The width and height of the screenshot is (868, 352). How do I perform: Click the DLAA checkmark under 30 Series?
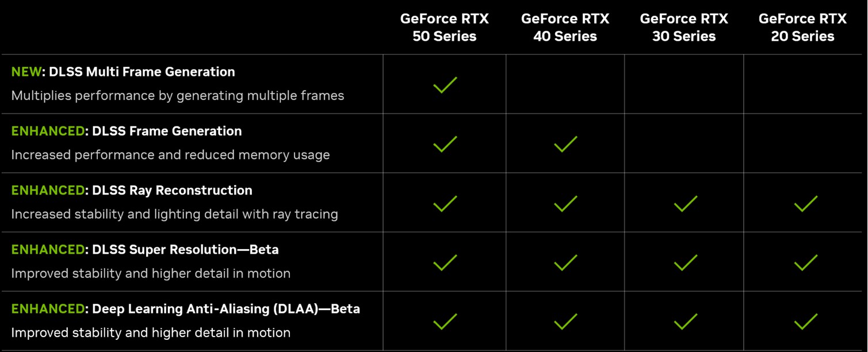pyautogui.click(x=685, y=322)
